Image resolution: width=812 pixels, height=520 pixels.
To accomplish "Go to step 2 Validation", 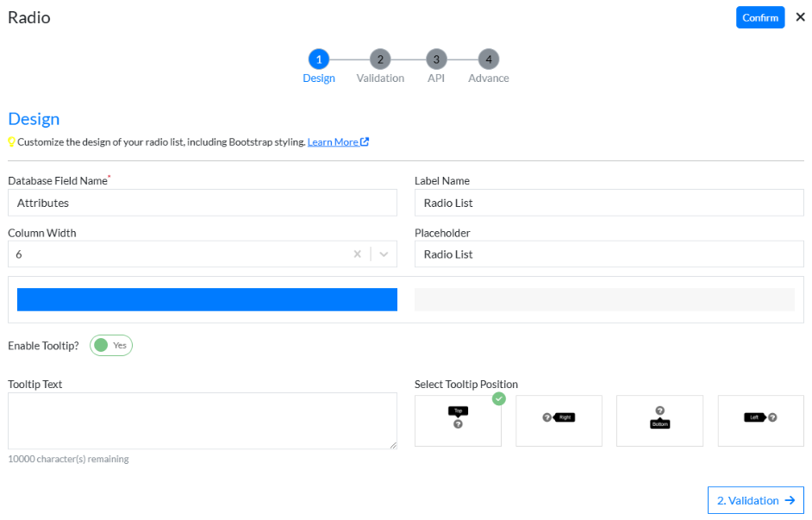I will [x=380, y=60].
